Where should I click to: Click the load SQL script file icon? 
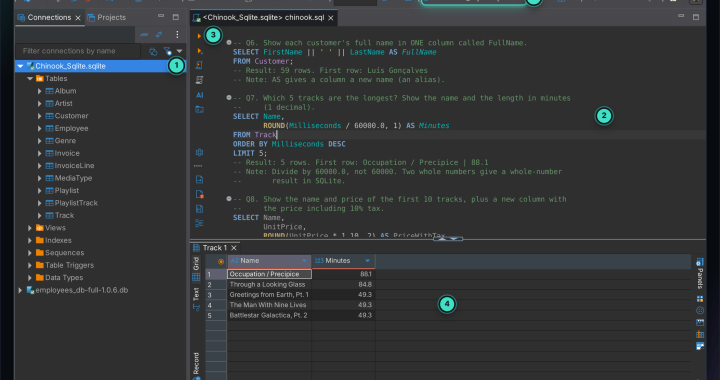click(x=199, y=179)
